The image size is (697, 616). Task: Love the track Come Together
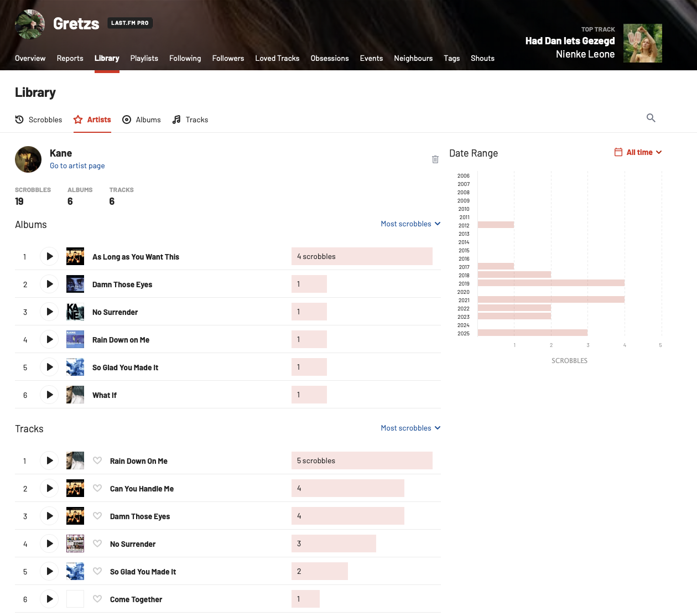pos(97,599)
